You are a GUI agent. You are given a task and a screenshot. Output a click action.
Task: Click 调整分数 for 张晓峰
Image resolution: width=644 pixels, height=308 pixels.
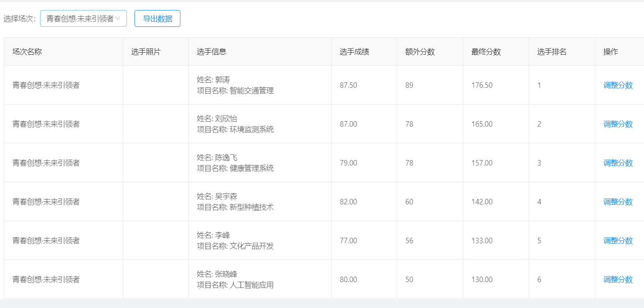tap(618, 280)
